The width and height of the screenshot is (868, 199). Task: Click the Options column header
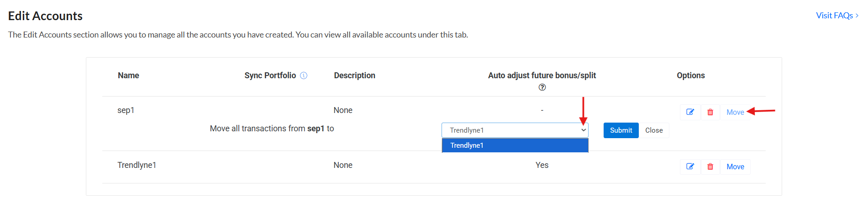(x=690, y=75)
